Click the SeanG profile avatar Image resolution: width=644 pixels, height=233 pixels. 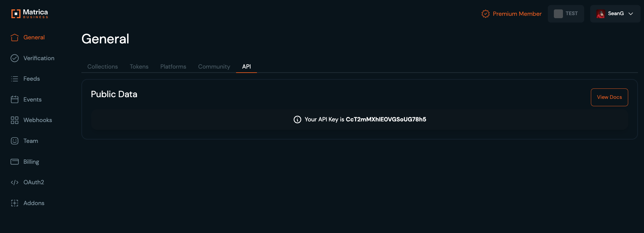601,14
